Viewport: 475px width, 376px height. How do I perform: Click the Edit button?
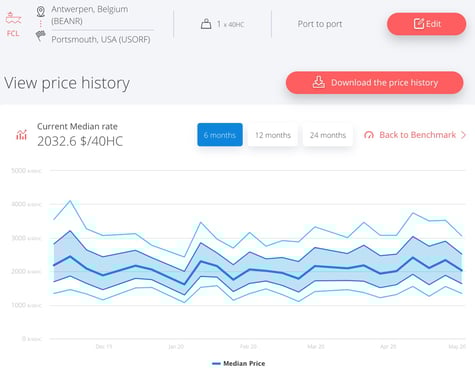click(426, 24)
